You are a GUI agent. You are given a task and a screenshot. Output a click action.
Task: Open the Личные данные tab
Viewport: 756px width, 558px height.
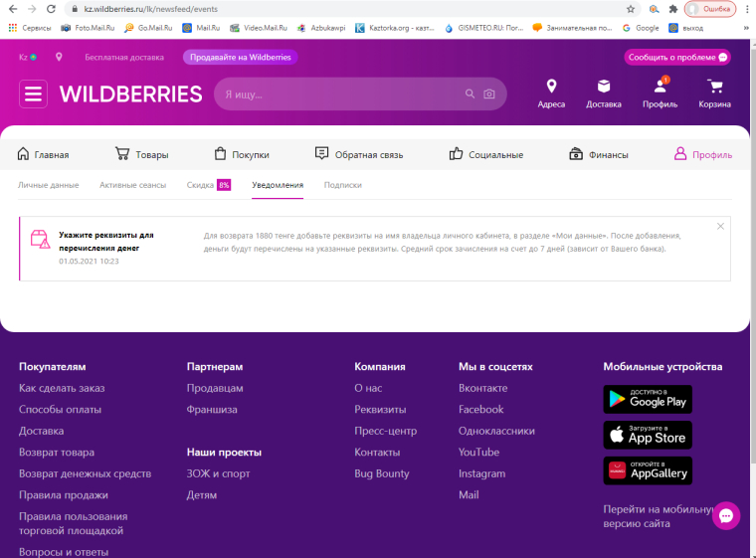click(49, 185)
